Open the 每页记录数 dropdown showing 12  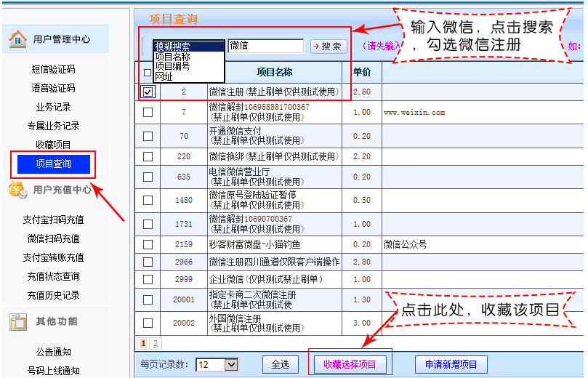coord(217,364)
